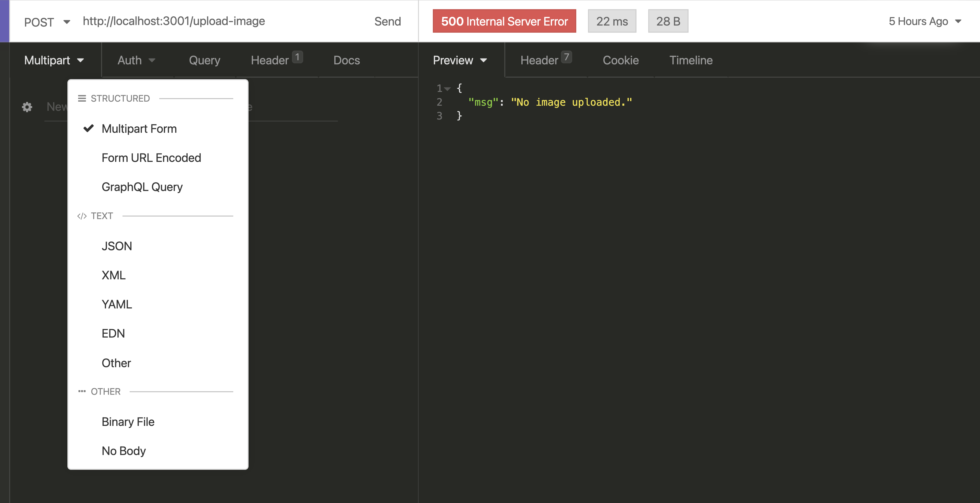This screenshot has width=980, height=503.
Task: Choose Binary File body type
Action: point(158,422)
